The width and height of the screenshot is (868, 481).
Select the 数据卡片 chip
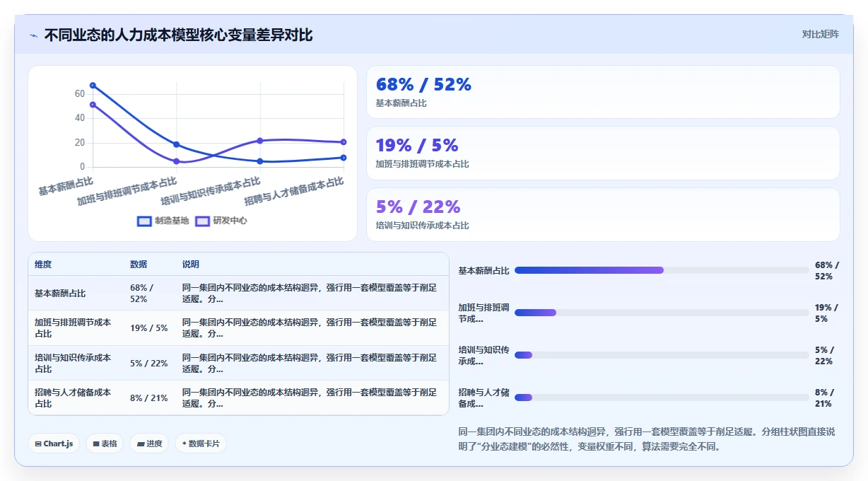point(201,444)
